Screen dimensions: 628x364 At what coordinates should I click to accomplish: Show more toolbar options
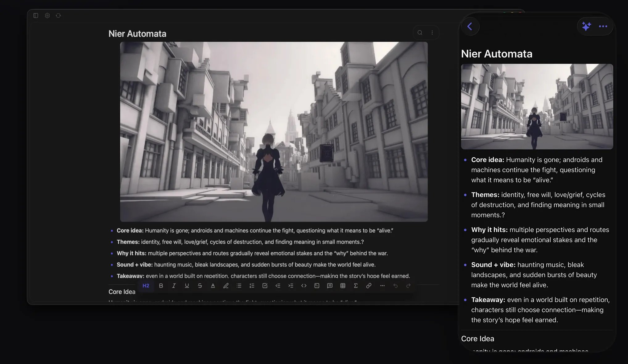[382, 286]
